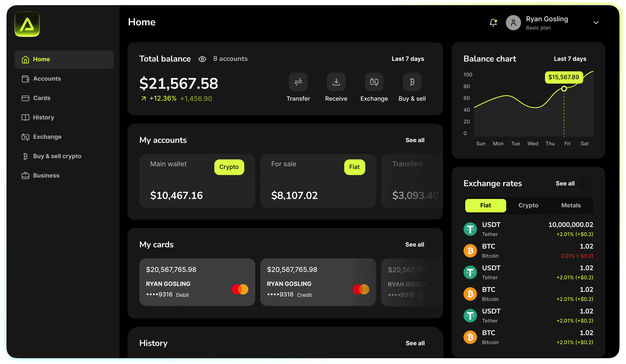The width and height of the screenshot is (626, 364).
Task: Open the Metals exchange rates tab
Action: (x=571, y=205)
